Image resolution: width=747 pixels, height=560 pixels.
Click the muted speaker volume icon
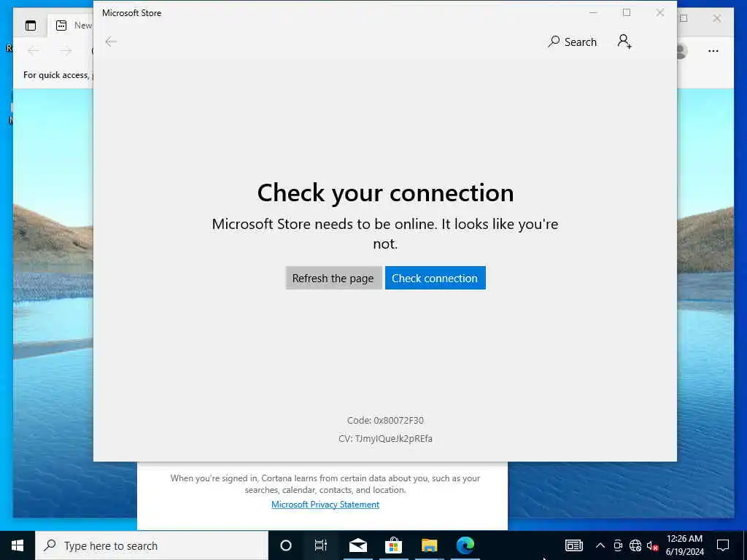point(652,546)
